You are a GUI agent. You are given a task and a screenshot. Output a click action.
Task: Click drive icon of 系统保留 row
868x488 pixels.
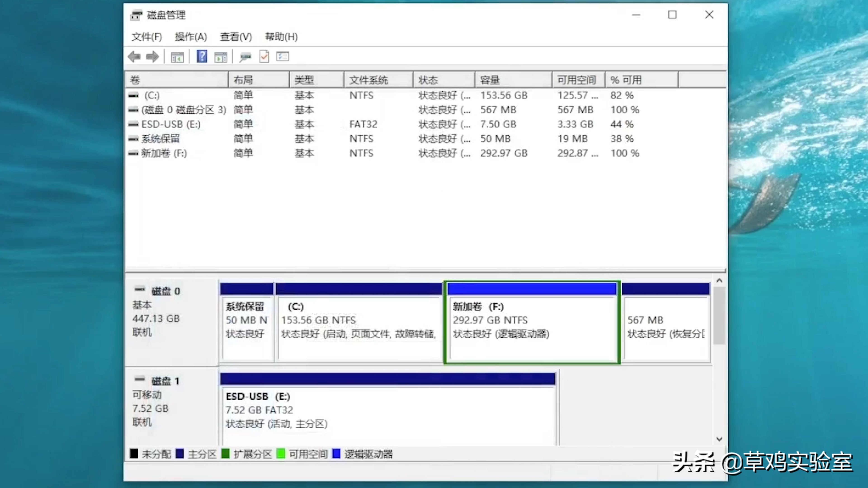click(133, 139)
